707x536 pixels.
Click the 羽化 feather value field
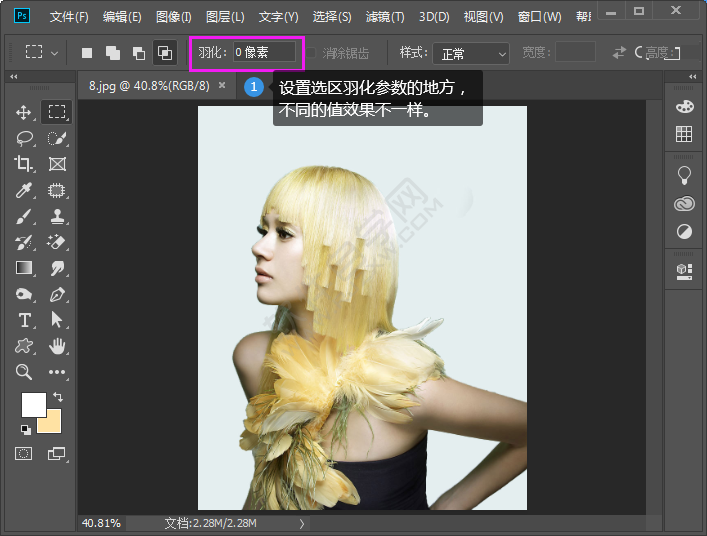[264, 53]
